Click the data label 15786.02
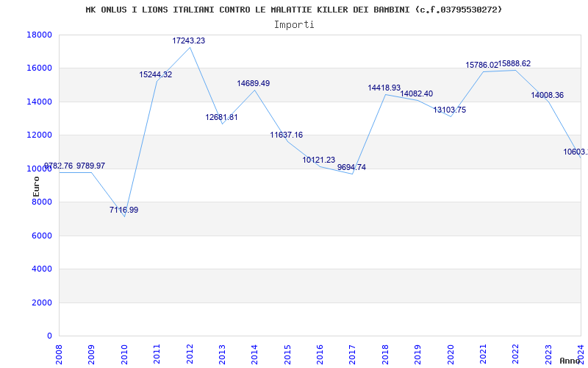This screenshot has height=368, width=588. (x=482, y=66)
